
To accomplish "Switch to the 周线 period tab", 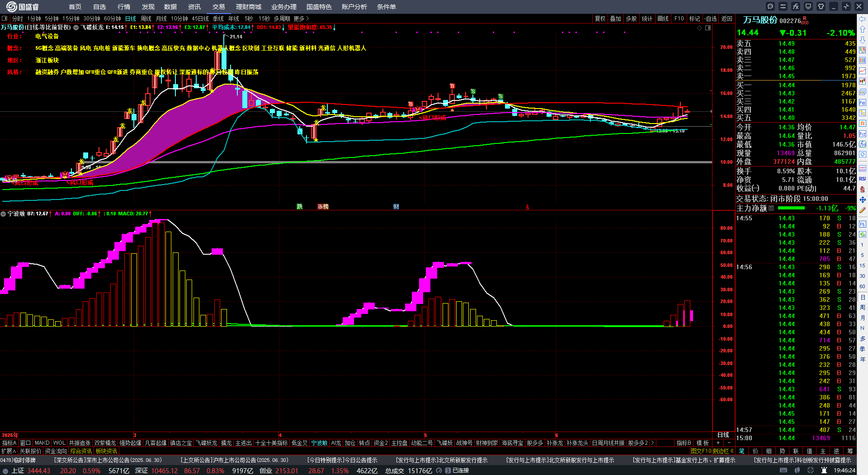I will [x=146, y=19].
